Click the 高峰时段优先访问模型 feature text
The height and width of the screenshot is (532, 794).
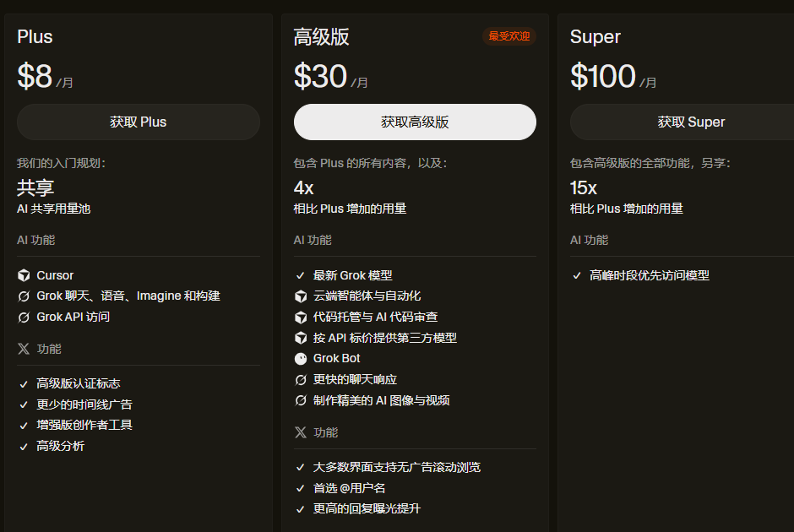click(x=650, y=275)
